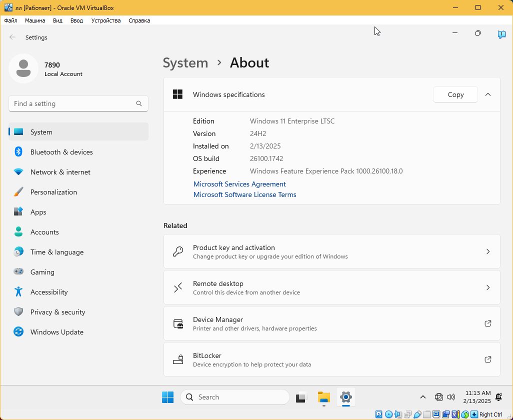Viewport: 513px width, 420px height.
Task: Show hidden system tray icons
Action: coord(423,397)
